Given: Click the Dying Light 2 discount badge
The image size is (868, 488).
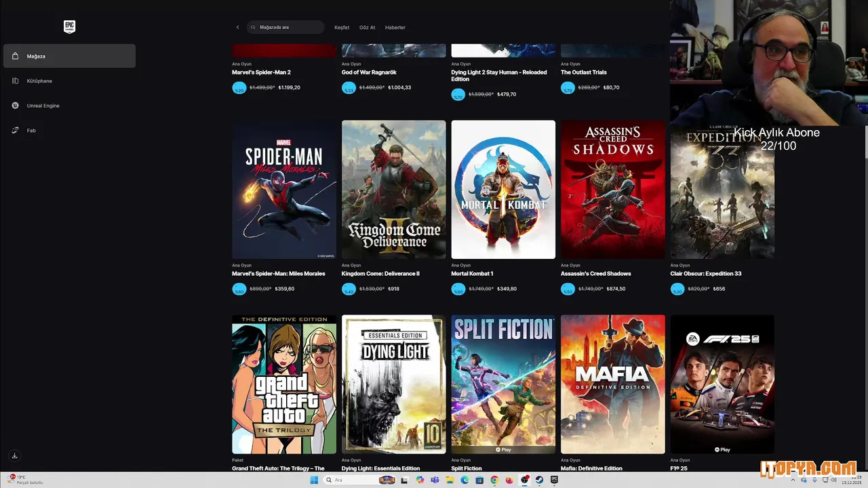Looking at the screenshot, I should [x=458, y=94].
